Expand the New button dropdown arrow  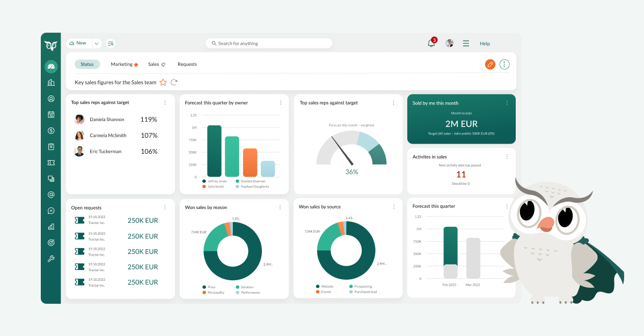97,43
